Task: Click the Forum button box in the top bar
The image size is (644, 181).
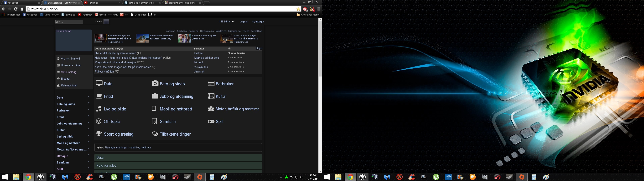Action: pyautogui.click(x=106, y=22)
